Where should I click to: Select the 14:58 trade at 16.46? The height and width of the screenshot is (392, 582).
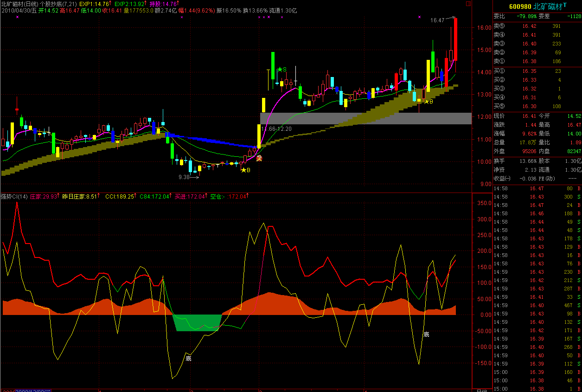click(x=537, y=213)
